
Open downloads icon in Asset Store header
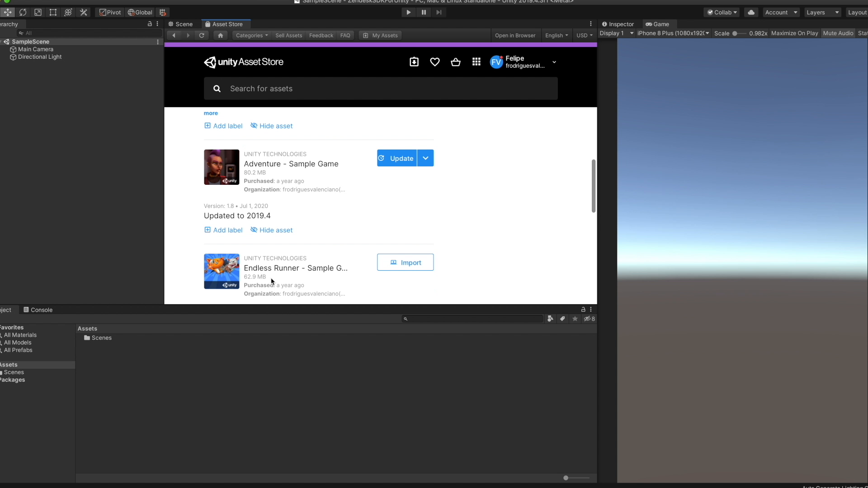414,62
